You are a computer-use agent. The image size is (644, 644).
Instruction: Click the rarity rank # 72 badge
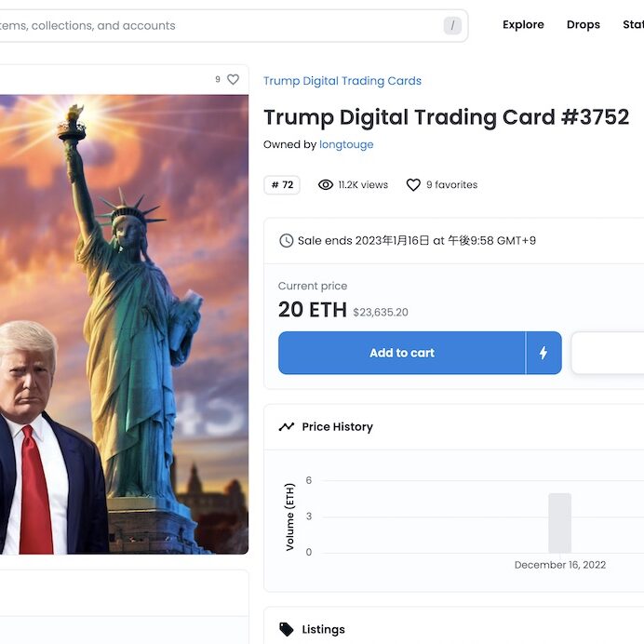coord(282,185)
